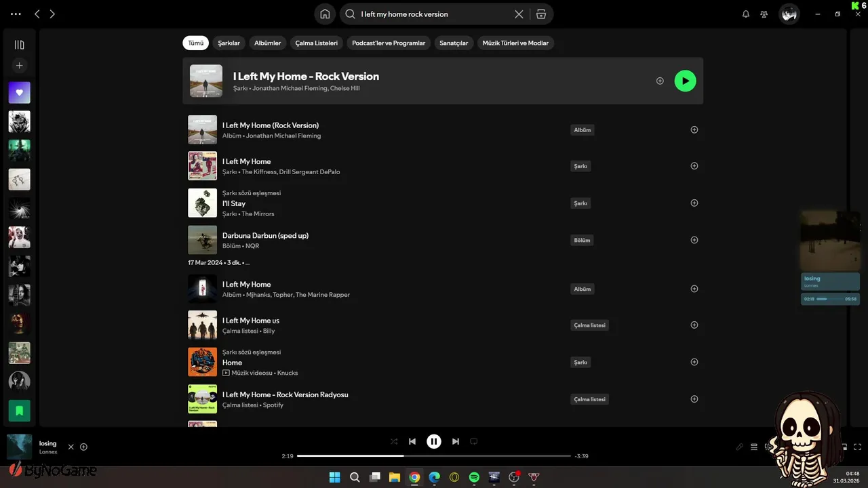Open Microsoft Edge from taskbar

click(434, 477)
